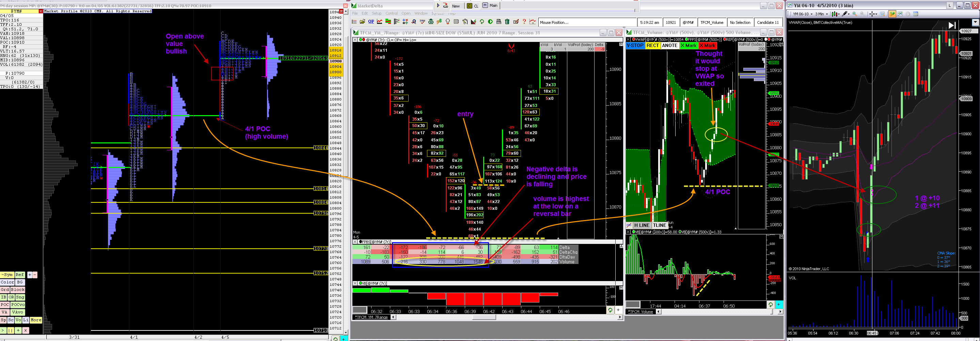
Task: Click the chart icon left of File menu toolbar
Action: 354,22
